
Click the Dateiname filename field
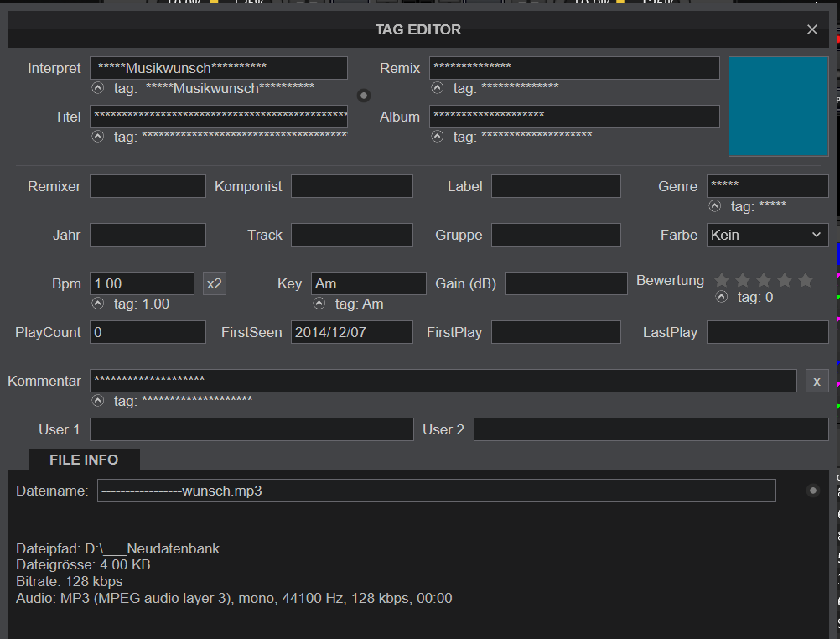(437, 491)
